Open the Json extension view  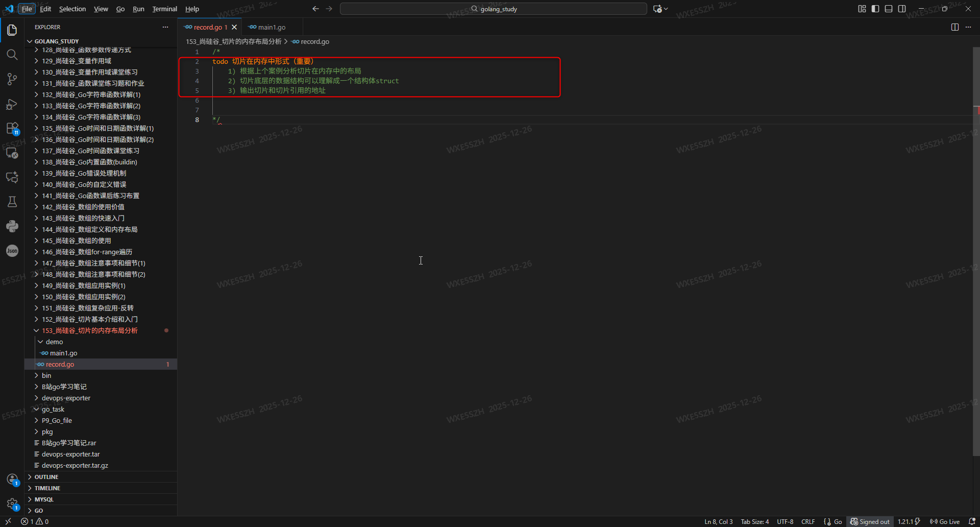(x=12, y=251)
